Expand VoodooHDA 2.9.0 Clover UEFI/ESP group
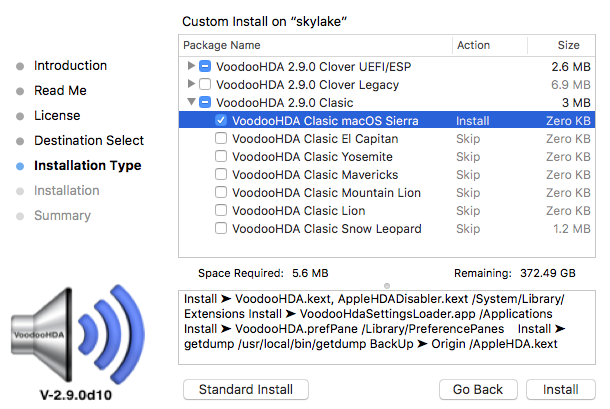The image size is (610, 409). (192, 66)
